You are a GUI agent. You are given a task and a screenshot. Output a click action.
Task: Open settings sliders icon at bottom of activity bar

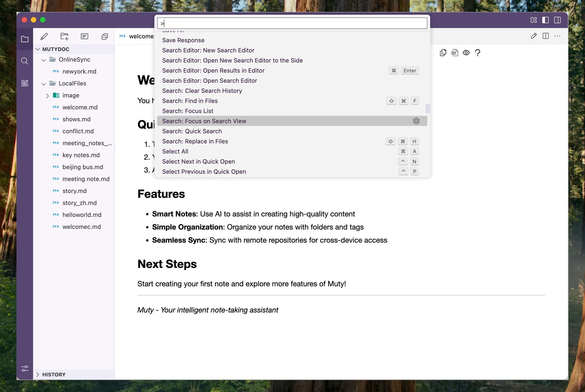(25, 368)
